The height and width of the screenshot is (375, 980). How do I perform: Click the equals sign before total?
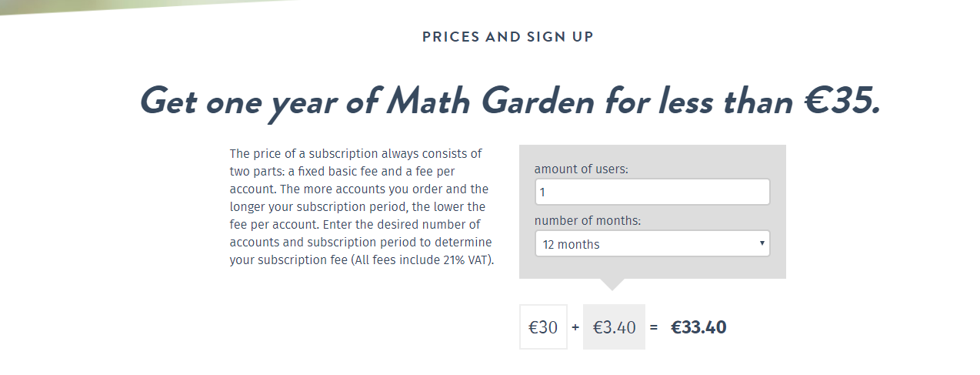pos(654,327)
